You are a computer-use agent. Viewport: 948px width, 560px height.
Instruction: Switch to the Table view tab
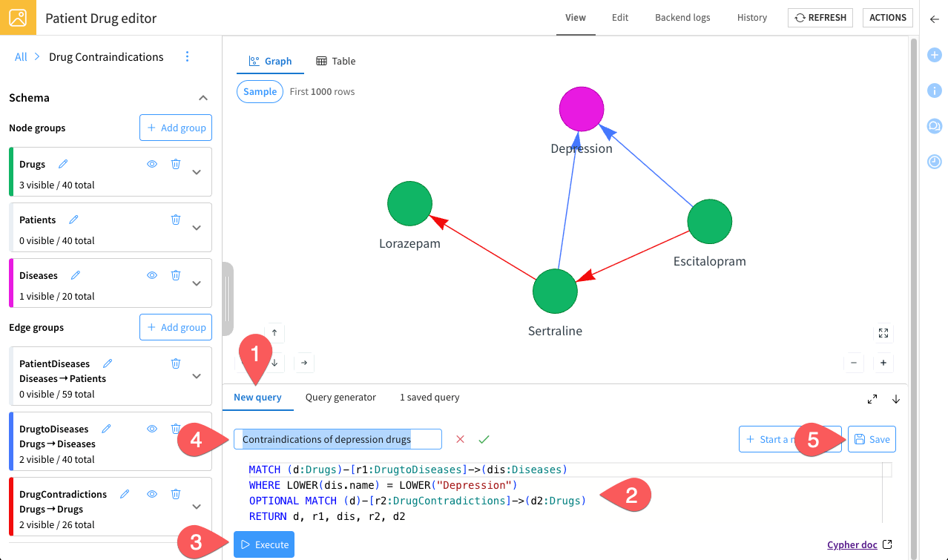336,62
